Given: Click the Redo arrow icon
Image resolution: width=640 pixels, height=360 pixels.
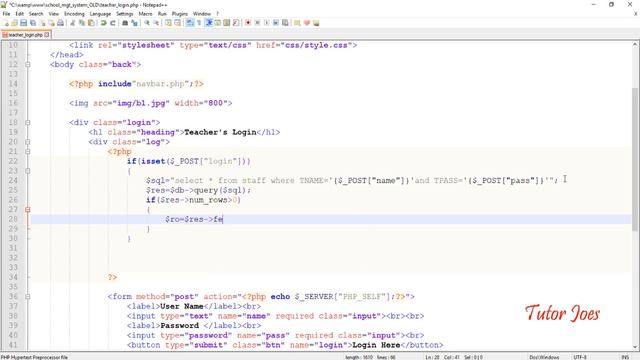Looking at the screenshot, I should pos(113,23).
